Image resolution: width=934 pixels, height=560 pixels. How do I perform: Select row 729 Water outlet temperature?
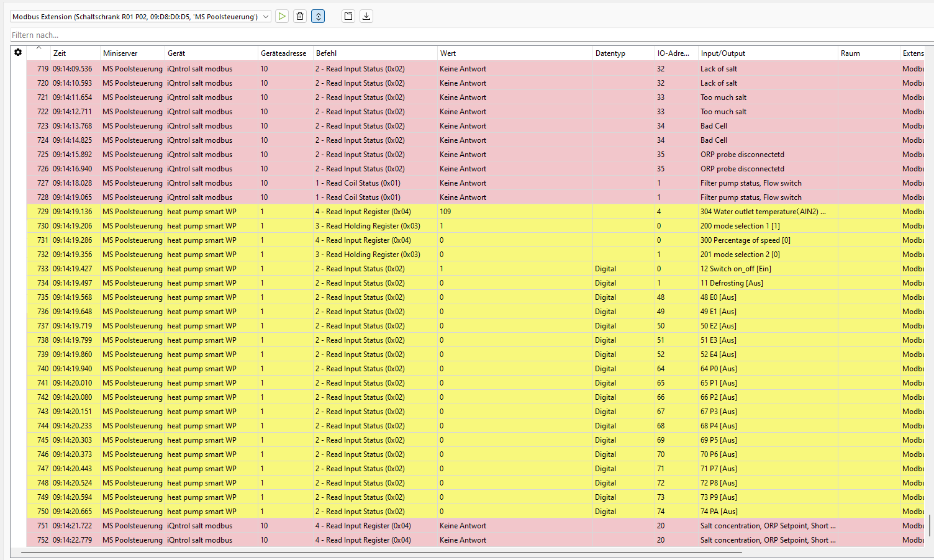[763, 212]
